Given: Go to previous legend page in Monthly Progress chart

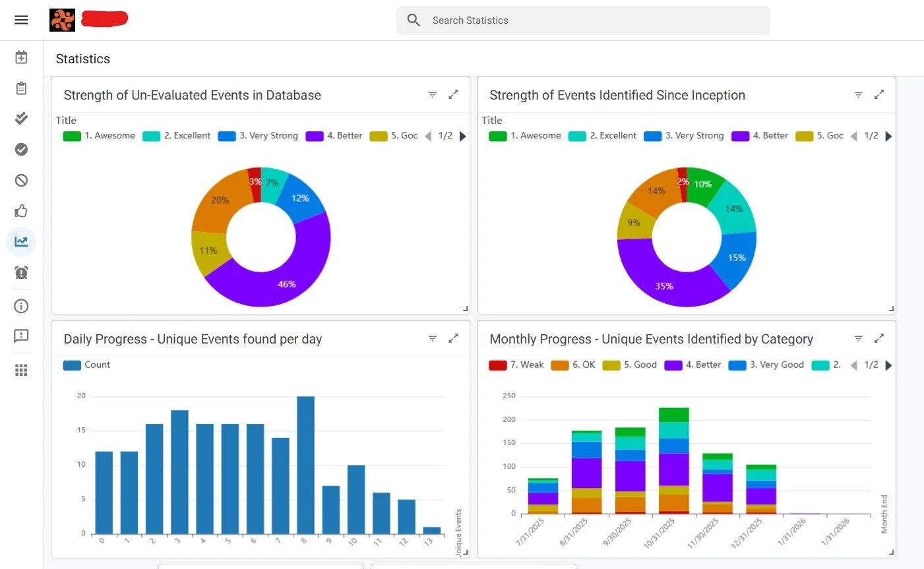Looking at the screenshot, I should click(x=854, y=365).
